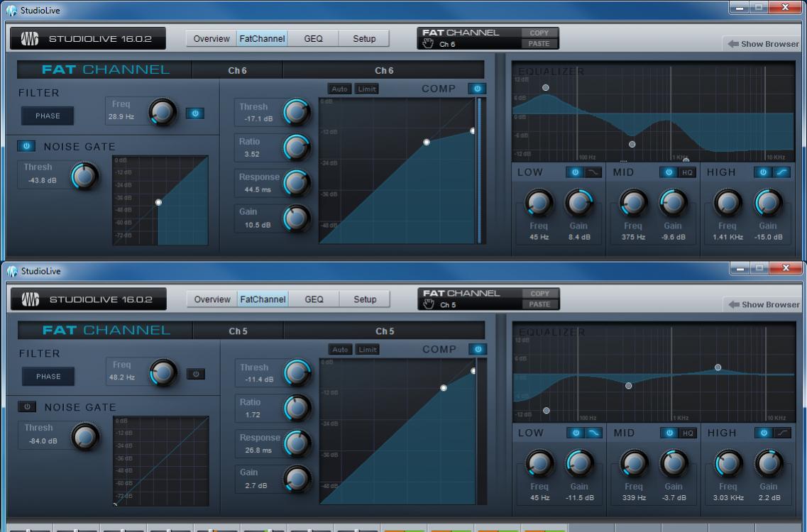The width and height of the screenshot is (807, 532).
Task: Toggle MID band HQ button on Ch 6
Action: click(x=687, y=172)
